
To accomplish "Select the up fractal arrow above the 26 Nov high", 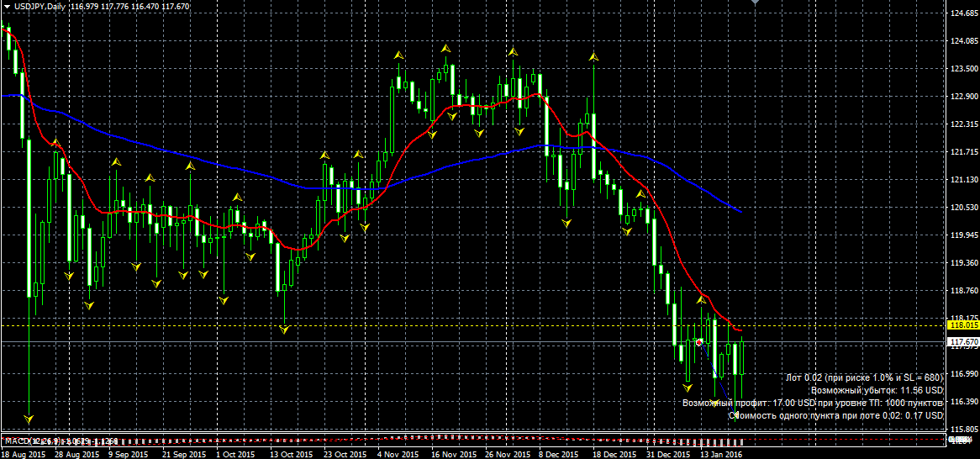I will click(513, 50).
